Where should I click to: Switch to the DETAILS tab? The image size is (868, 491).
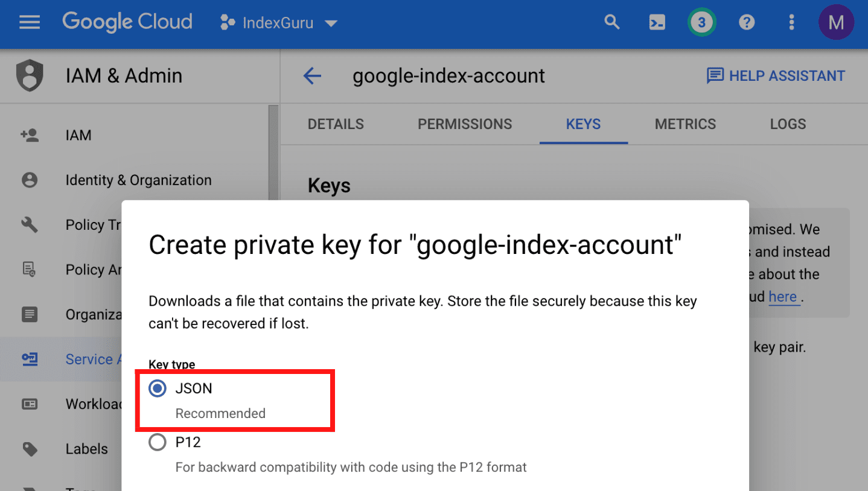(x=336, y=124)
